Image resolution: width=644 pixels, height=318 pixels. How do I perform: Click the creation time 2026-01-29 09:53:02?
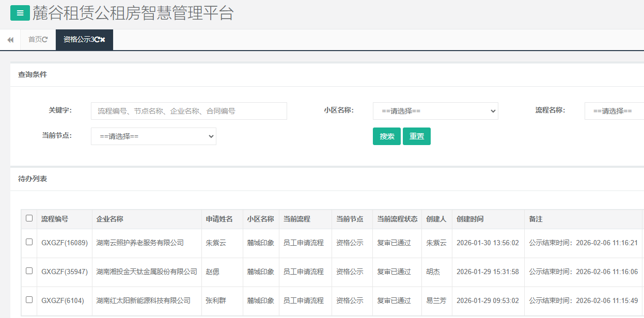(488, 300)
